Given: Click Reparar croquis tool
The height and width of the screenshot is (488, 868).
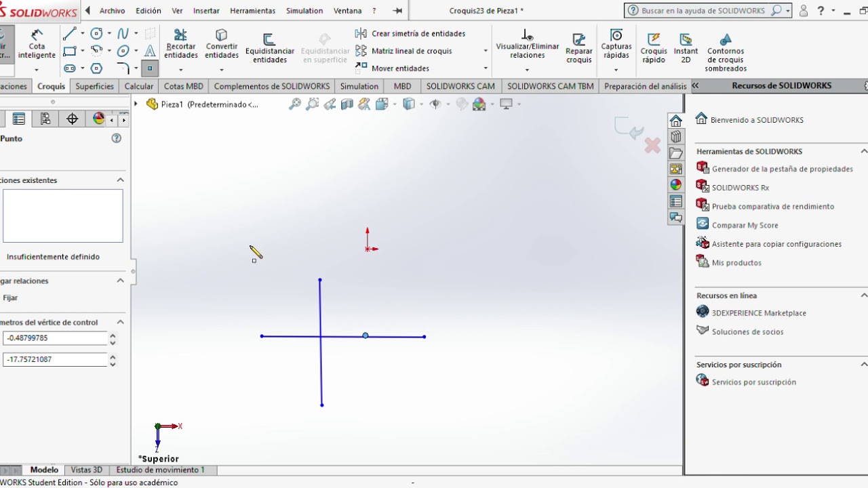Looking at the screenshot, I should click(x=579, y=49).
